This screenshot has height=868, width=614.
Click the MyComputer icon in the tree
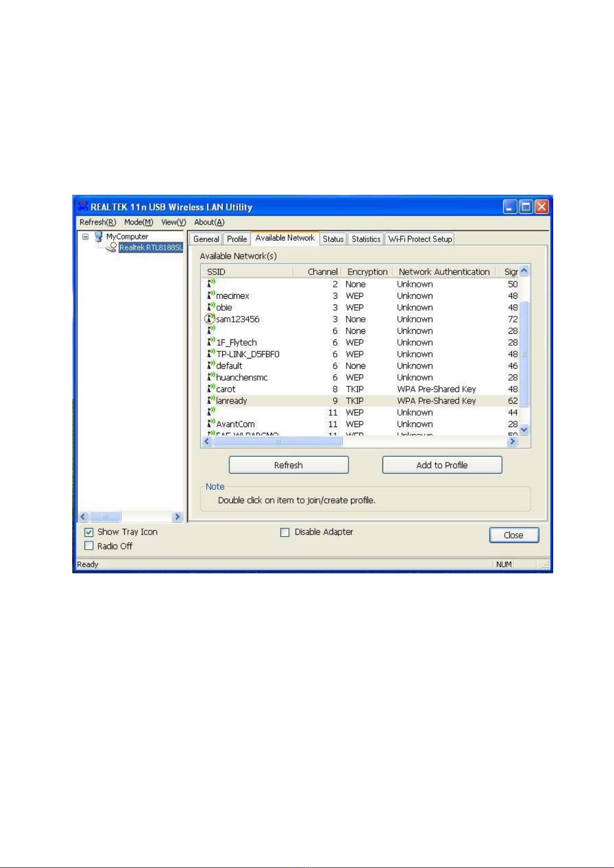98,237
